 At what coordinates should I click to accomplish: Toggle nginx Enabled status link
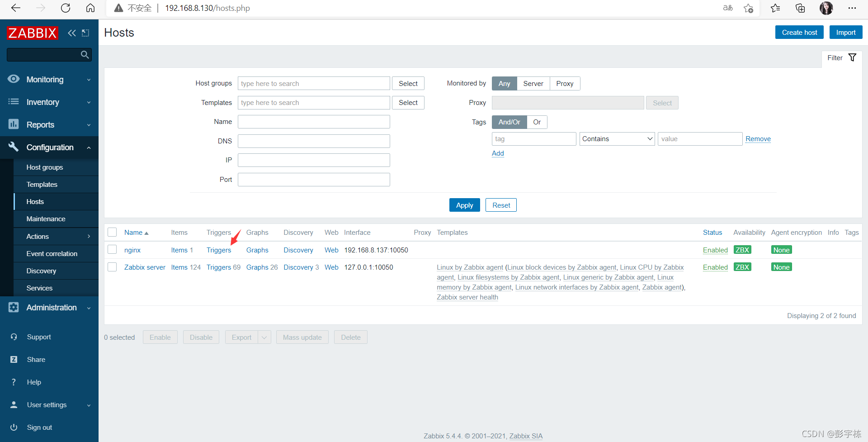tap(715, 250)
